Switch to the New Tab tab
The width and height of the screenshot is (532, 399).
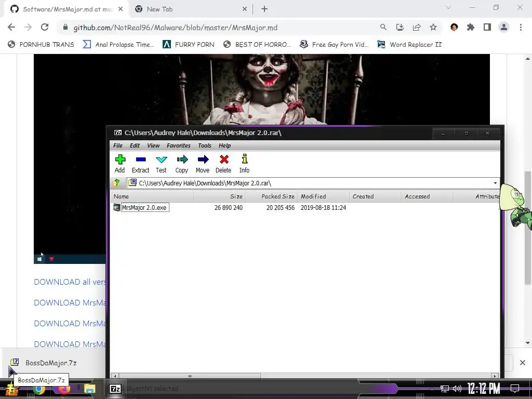(x=191, y=9)
